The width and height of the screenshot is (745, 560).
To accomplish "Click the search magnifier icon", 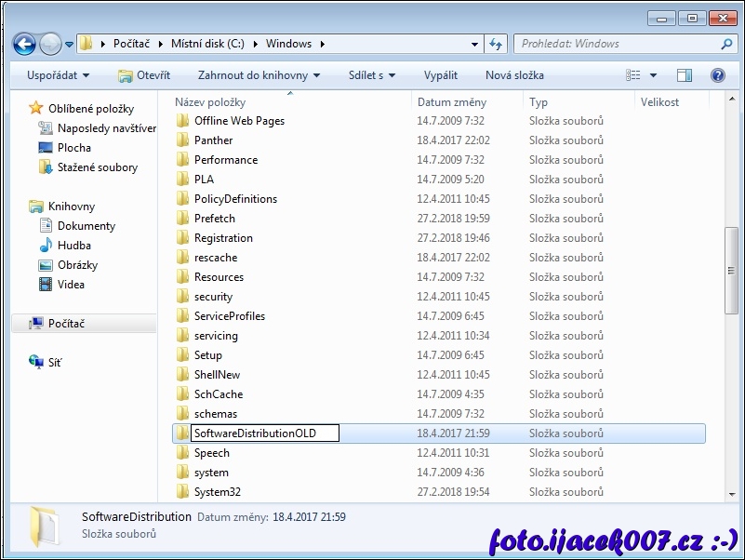I will [726, 44].
